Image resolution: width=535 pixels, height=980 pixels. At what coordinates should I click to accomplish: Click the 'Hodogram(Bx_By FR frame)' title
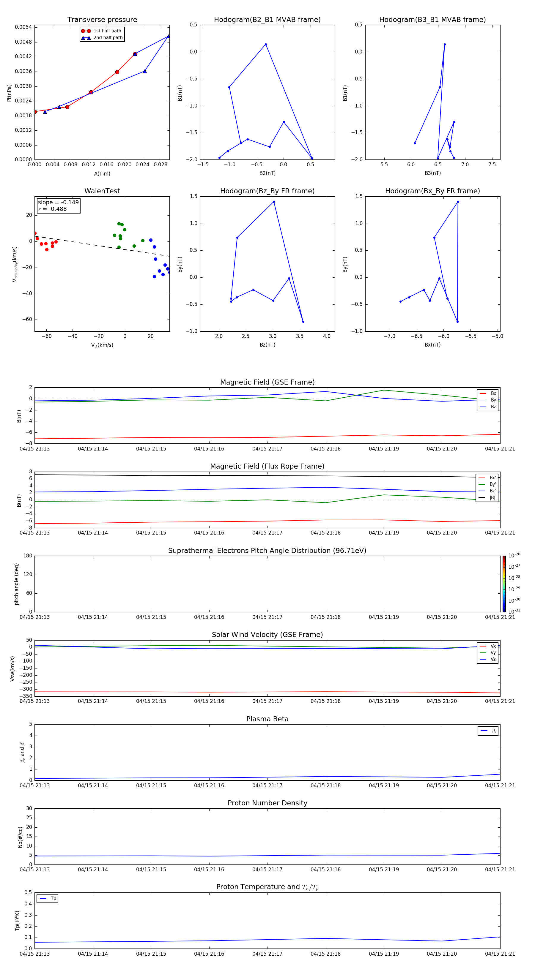pyautogui.click(x=432, y=191)
